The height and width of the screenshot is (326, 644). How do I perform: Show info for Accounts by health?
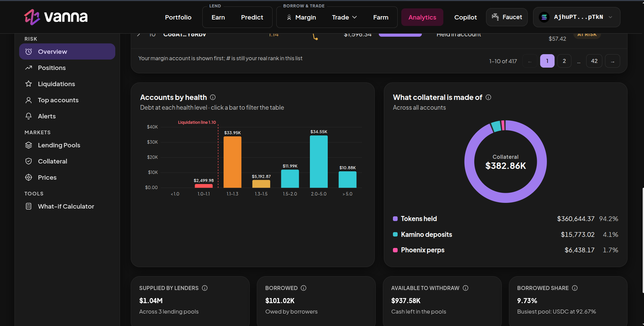[213, 97]
